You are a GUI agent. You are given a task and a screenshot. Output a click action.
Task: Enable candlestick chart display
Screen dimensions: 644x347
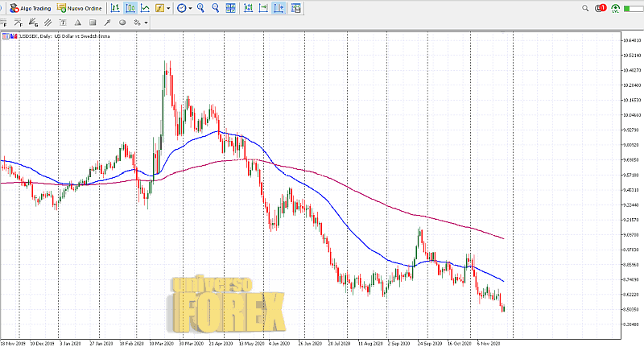coord(130,8)
